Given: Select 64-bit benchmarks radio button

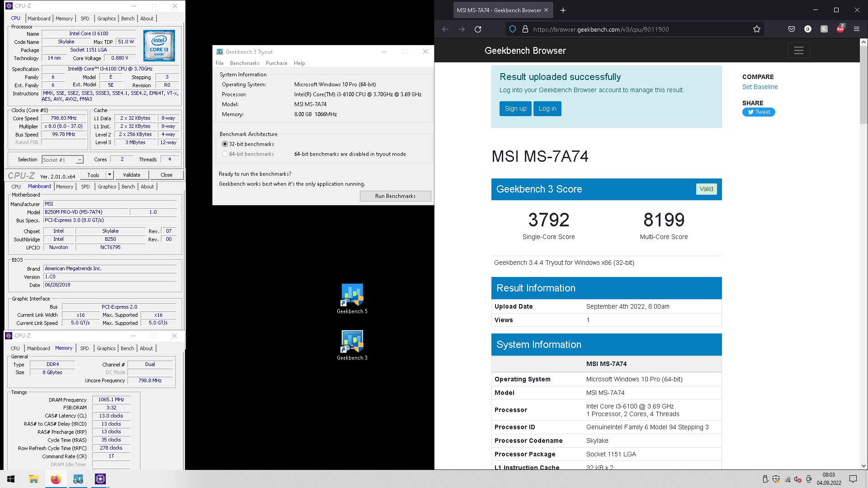Looking at the screenshot, I should pos(225,154).
